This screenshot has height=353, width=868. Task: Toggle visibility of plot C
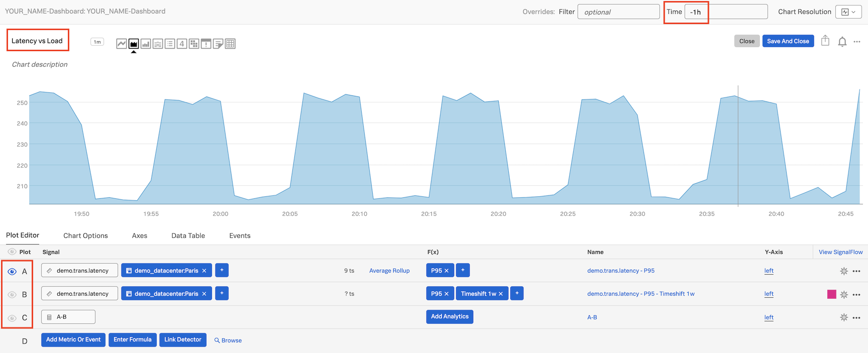click(x=12, y=318)
